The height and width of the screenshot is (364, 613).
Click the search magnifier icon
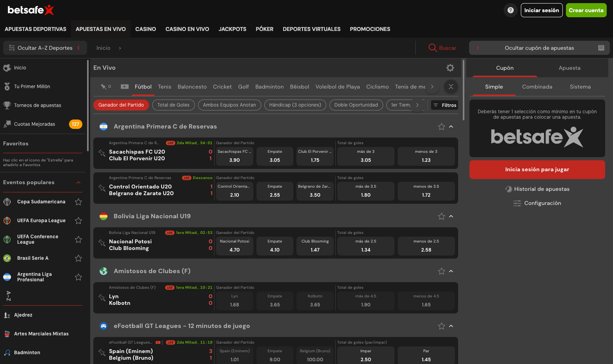[433, 48]
